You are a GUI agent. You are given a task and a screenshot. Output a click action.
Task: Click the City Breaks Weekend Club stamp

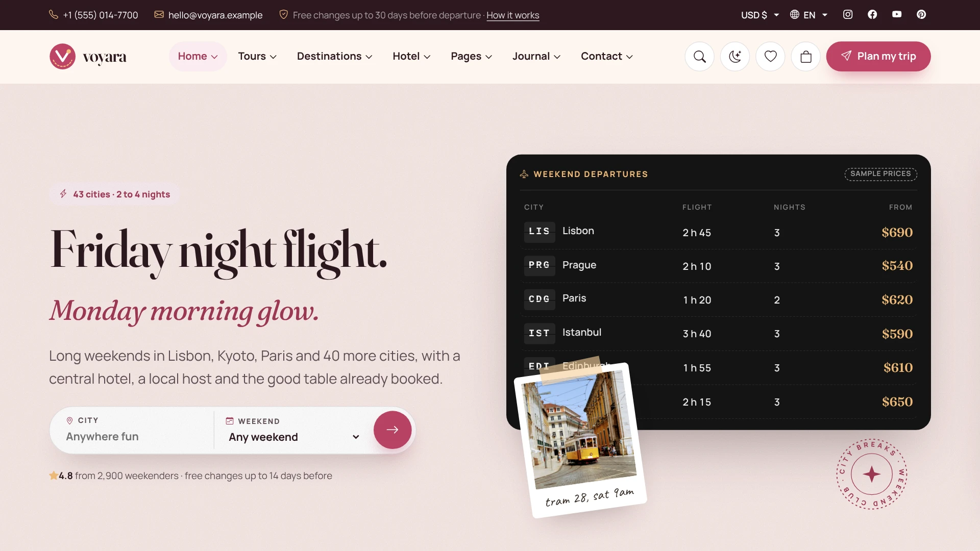tap(871, 474)
